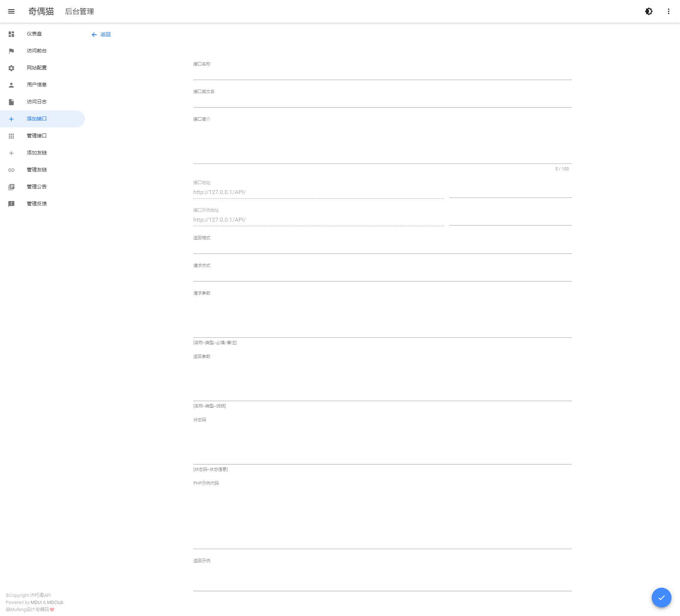This screenshot has height=616, width=680.
Task: Click the 0 / 100 character counter
Action: coord(562,169)
